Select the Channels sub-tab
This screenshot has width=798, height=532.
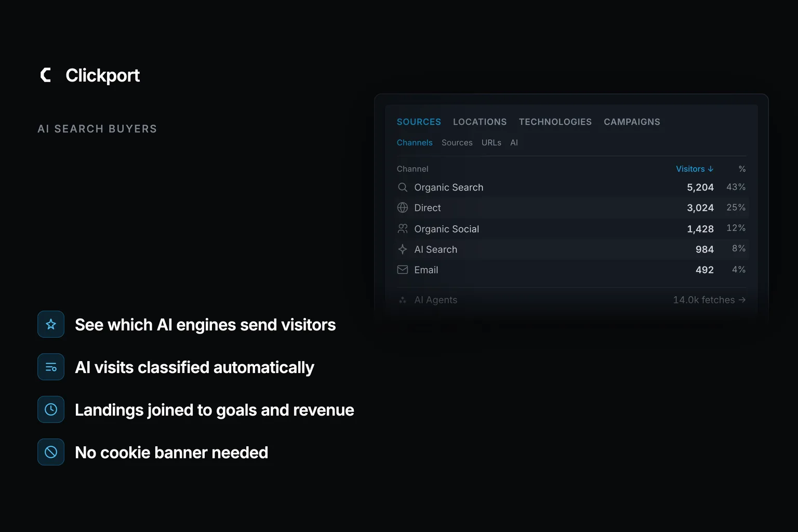point(415,142)
